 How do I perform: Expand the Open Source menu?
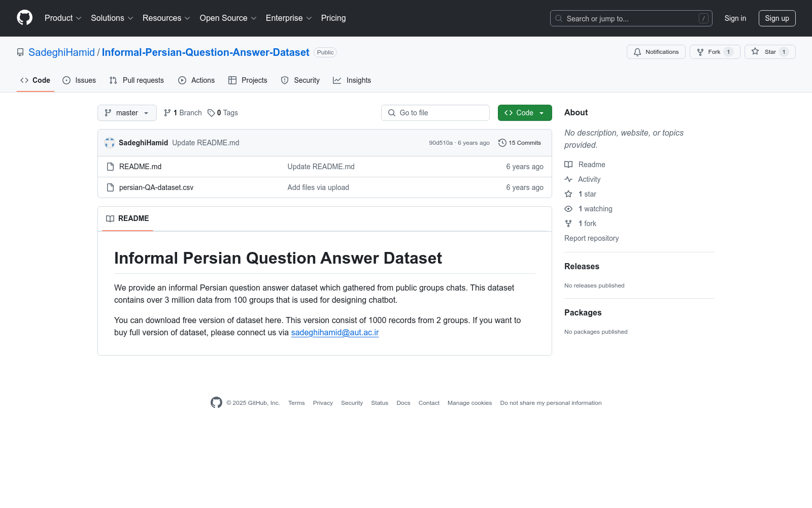point(228,18)
